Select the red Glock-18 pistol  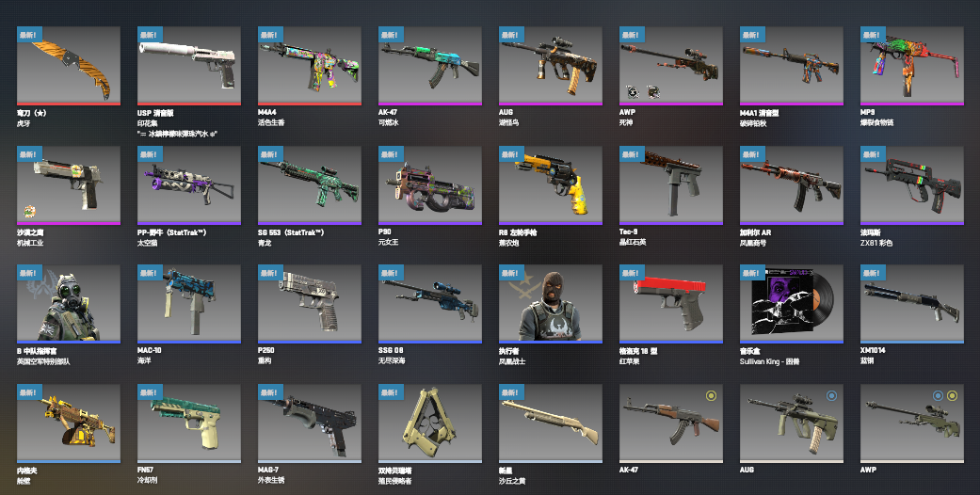(x=670, y=304)
